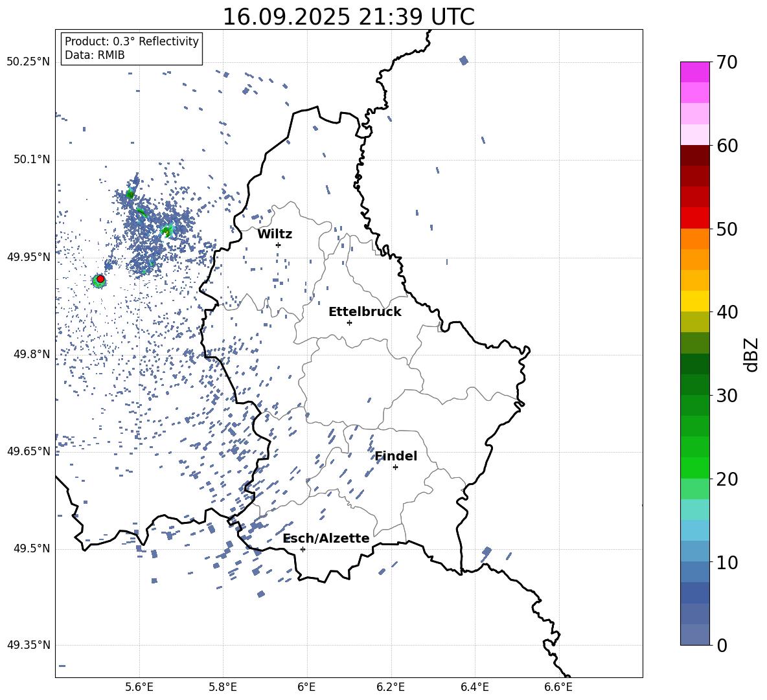Click the 49.95°N latitude label
Image resolution: width=767 pixels, height=700 pixels.
click(x=29, y=256)
